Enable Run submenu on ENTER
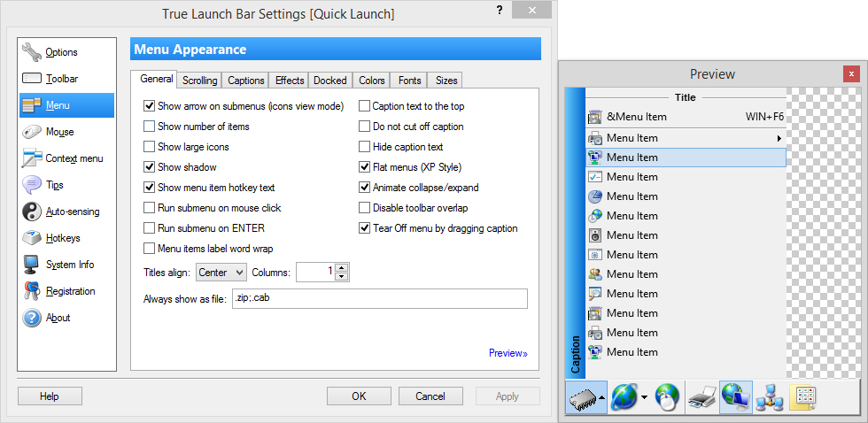 pos(149,227)
